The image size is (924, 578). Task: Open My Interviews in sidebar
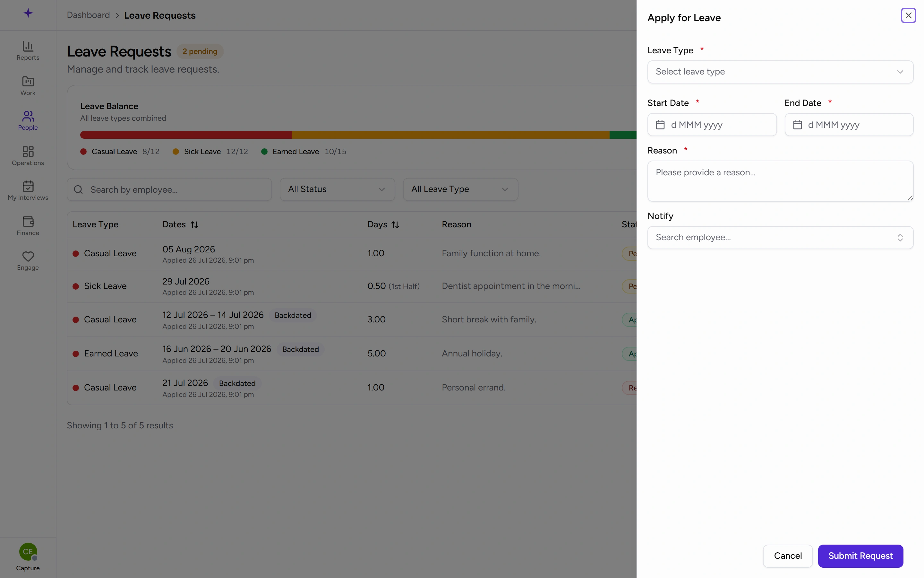point(28,190)
